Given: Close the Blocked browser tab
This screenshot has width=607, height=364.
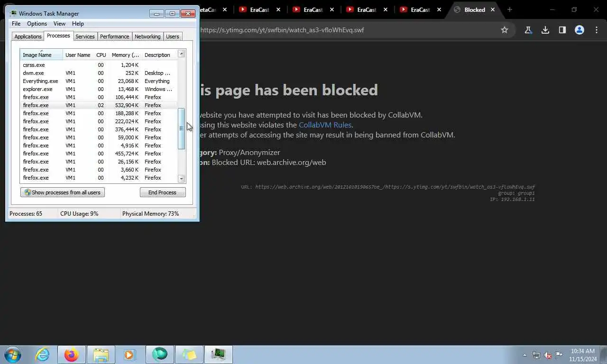Looking at the screenshot, I should (493, 9).
